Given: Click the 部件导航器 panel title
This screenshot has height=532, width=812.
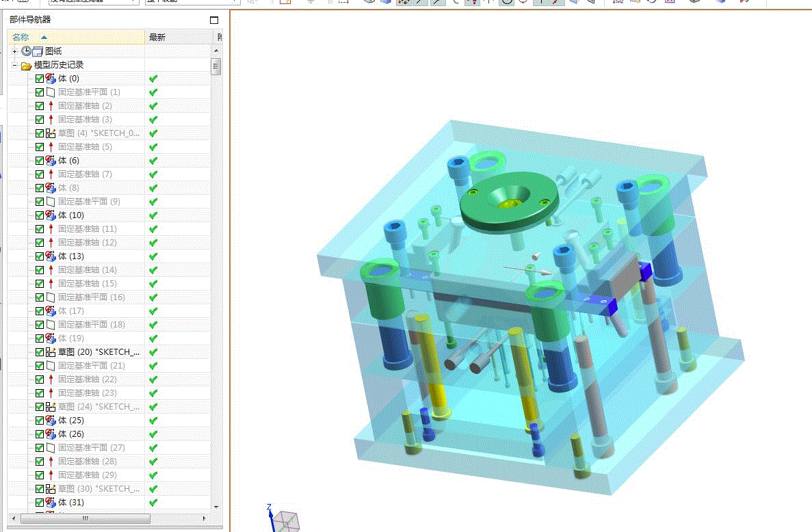Looking at the screenshot, I should click(30, 20).
